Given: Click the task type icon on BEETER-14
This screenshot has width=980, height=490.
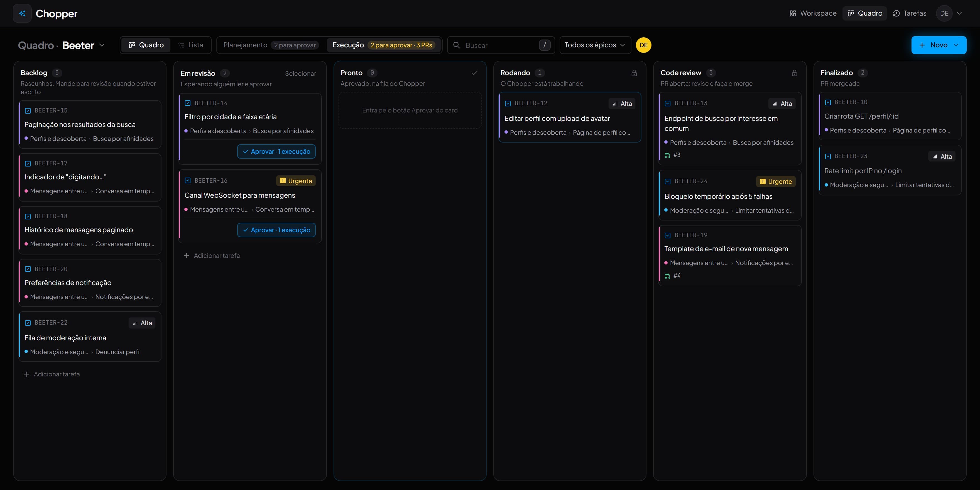Looking at the screenshot, I should click(x=188, y=103).
